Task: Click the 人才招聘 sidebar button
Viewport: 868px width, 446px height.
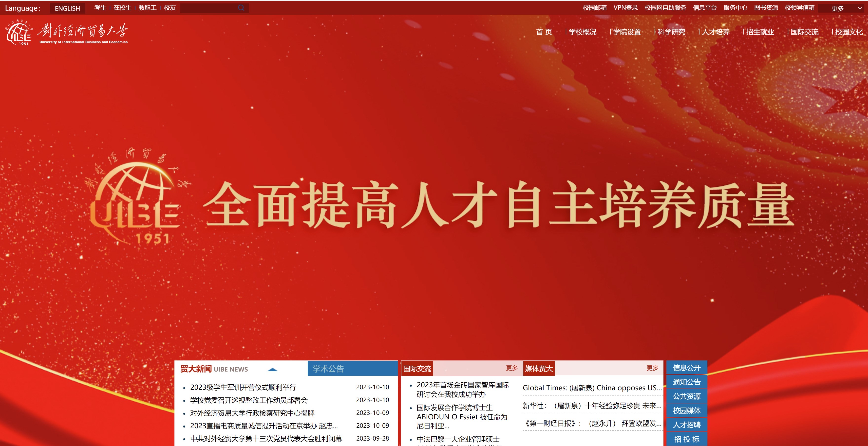Action: point(686,425)
